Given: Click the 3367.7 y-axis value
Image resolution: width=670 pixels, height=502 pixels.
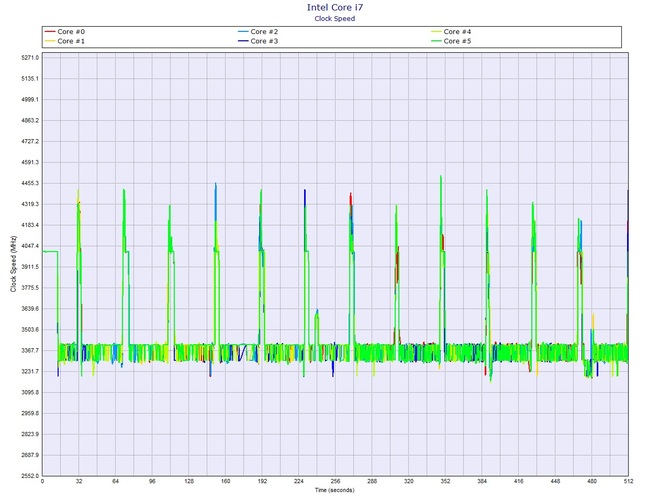Looking at the screenshot, I should tap(29, 351).
